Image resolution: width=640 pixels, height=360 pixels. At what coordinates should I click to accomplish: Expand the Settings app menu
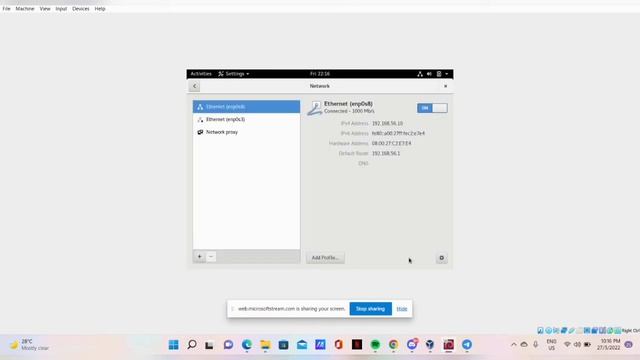tap(233, 74)
